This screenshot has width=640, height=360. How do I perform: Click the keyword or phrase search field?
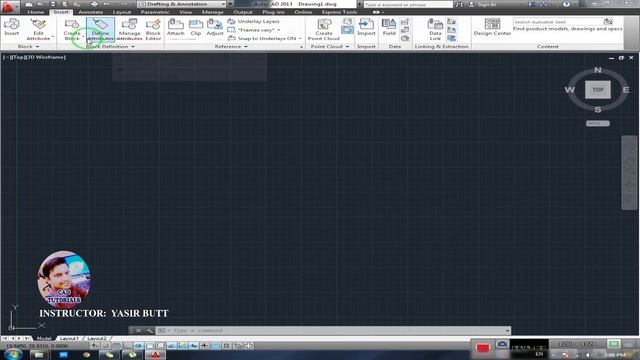coord(408,4)
